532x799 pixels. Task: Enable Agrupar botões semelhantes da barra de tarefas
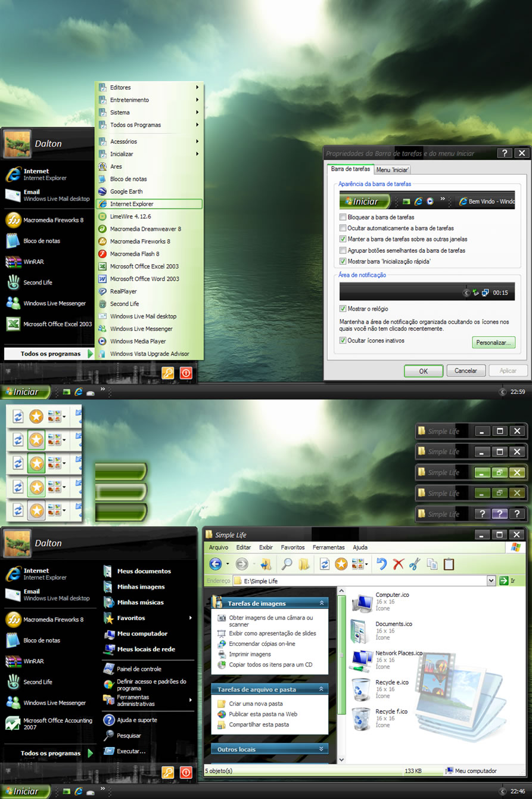[343, 250]
